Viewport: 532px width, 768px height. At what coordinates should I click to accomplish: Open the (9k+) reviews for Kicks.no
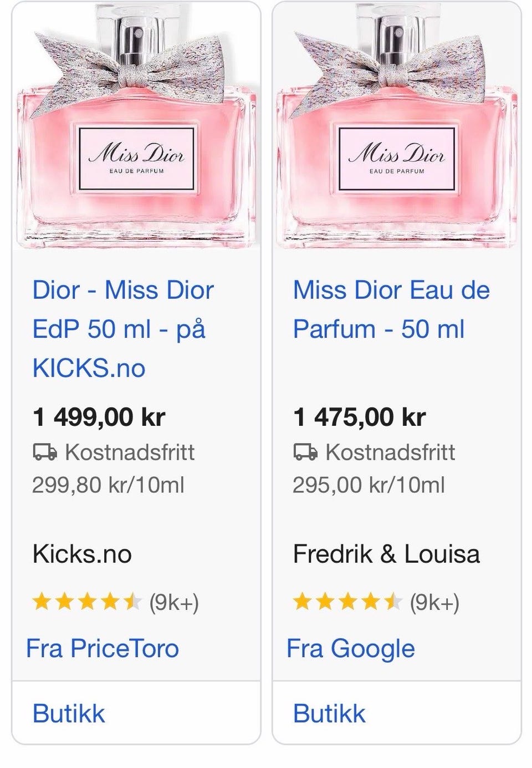point(174,602)
